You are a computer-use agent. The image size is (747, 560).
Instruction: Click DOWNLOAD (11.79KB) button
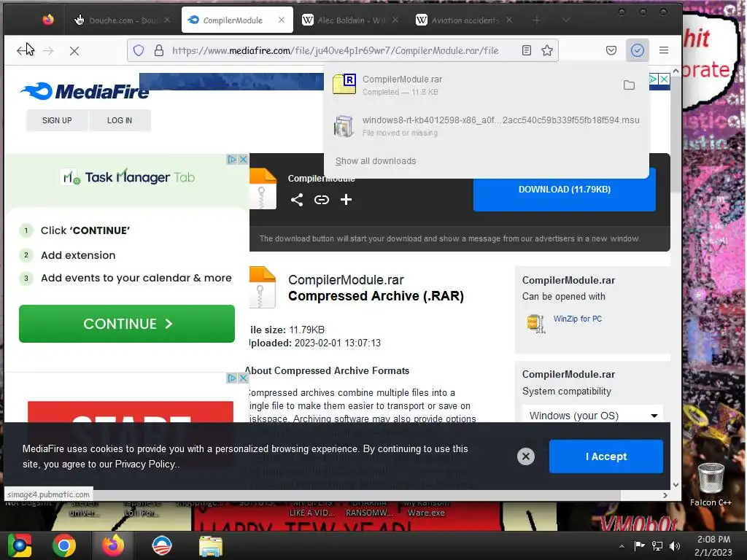564,190
